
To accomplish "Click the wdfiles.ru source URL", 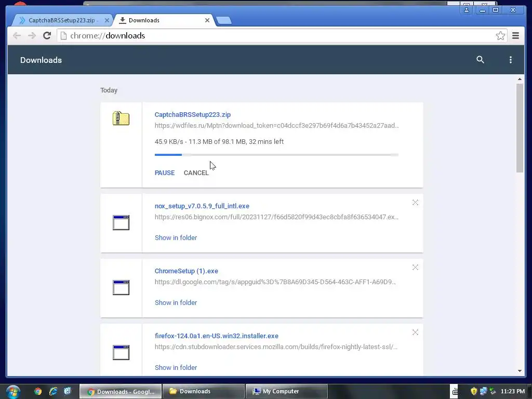I will [276, 126].
